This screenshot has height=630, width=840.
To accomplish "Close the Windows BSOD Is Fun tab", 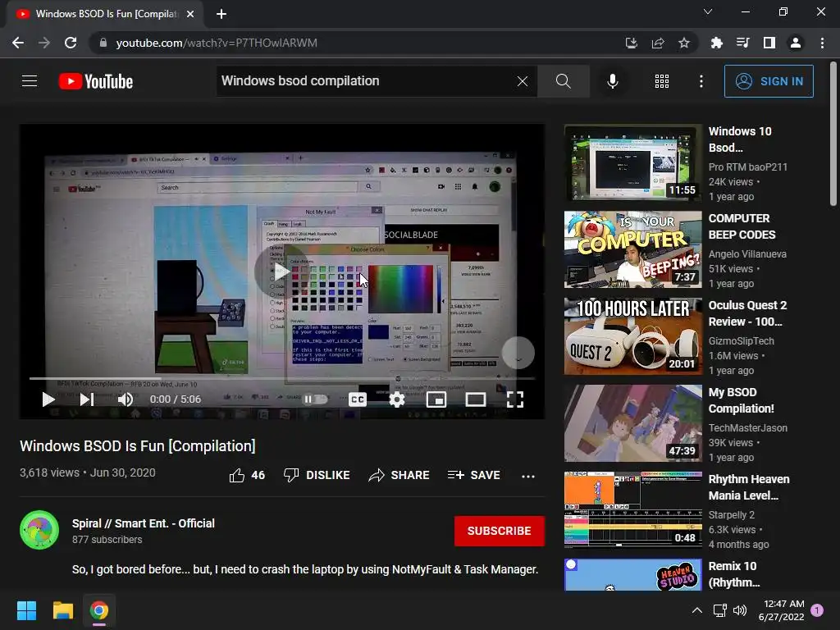I will tap(190, 14).
